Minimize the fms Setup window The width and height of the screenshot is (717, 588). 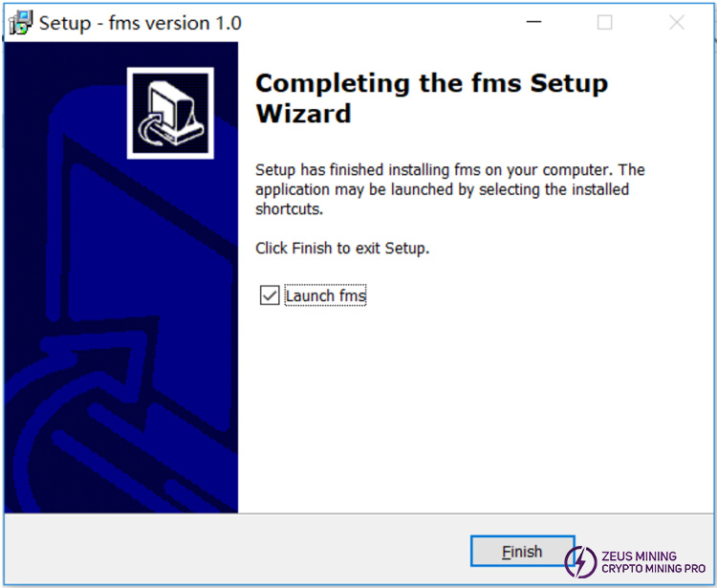(x=533, y=21)
